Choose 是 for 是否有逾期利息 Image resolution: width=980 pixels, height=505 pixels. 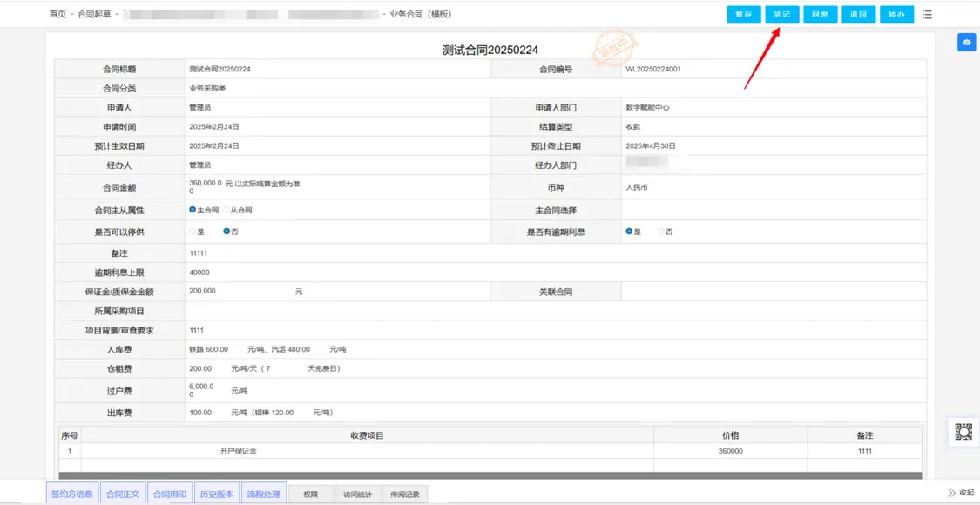629,232
